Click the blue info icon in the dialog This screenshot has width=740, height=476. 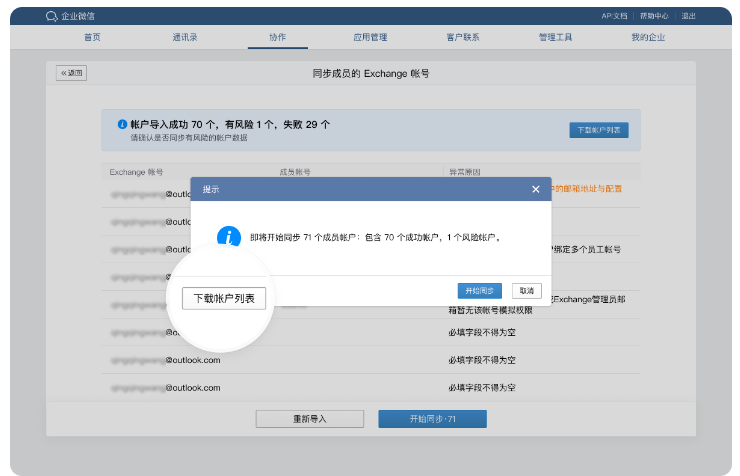tap(230, 237)
